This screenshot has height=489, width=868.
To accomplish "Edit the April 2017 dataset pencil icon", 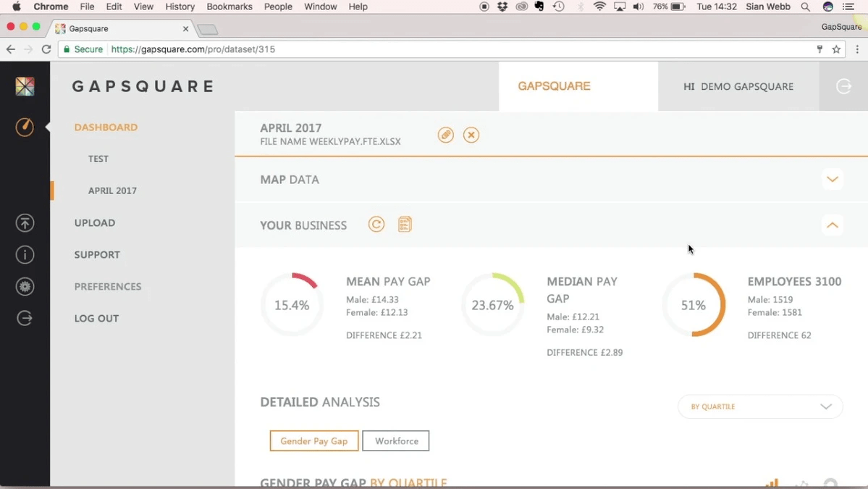I will pos(446,135).
